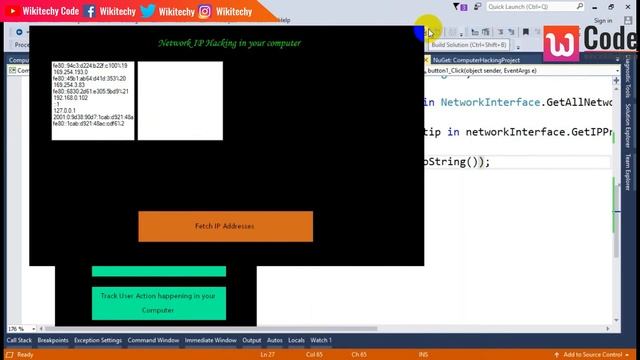640x360 pixels.
Task: Switch to the NuGet: ComputerHackingProject tab
Action: click(x=476, y=60)
